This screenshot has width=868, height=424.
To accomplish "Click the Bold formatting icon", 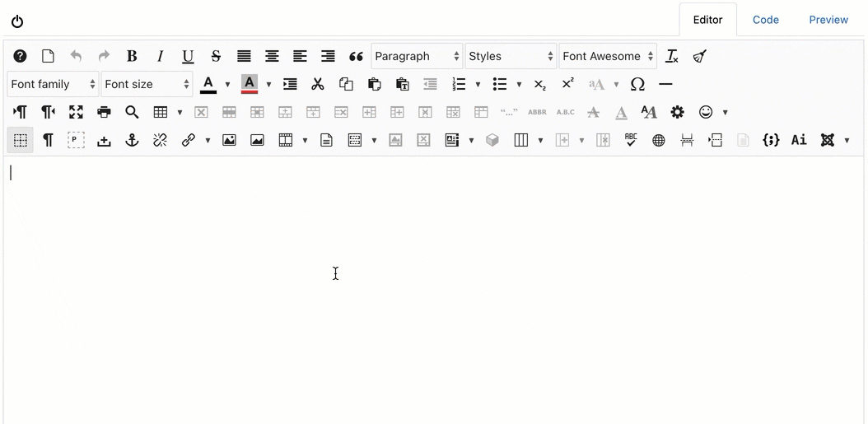I will pyautogui.click(x=132, y=56).
